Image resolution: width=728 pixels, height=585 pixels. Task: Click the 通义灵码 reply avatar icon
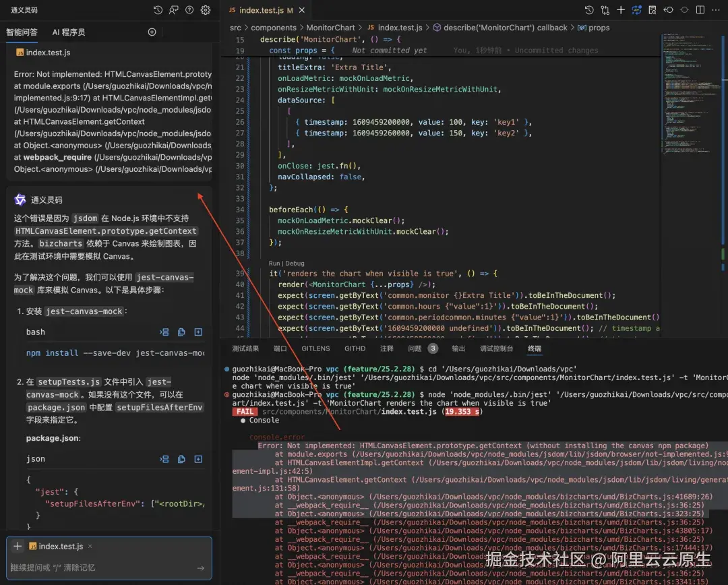coord(20,199)
